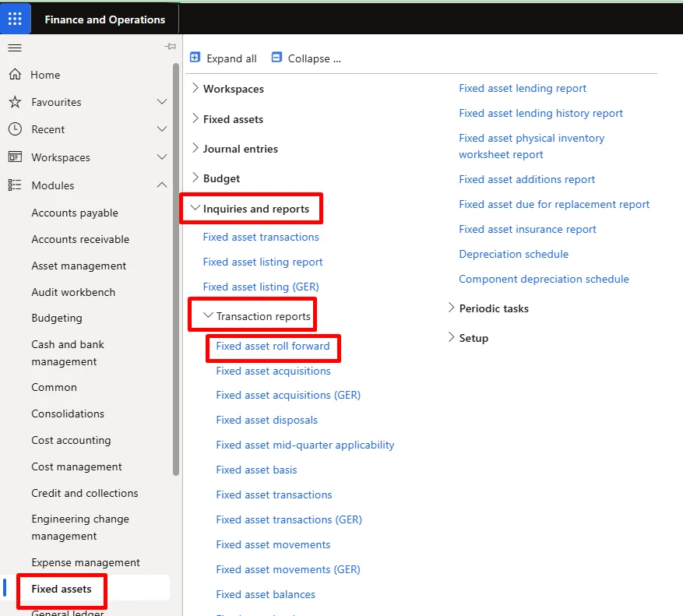This screenshot has width=683, height=616.
Task: Click Expand all button
Action: [224, 58]
